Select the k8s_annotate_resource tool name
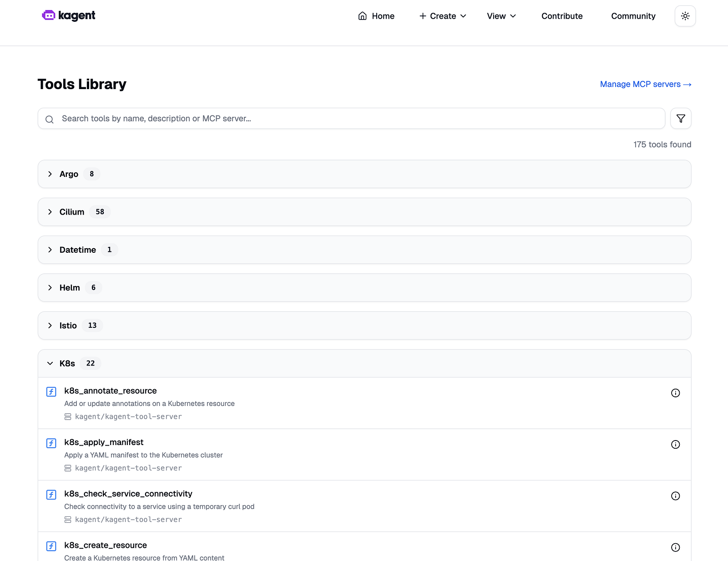728x561 pixels. coord(111,391)
